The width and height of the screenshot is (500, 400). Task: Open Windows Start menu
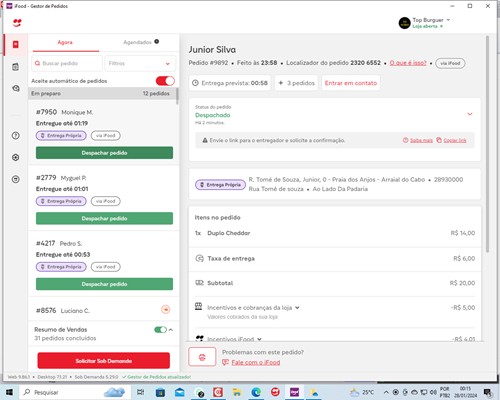pos(9,392)
